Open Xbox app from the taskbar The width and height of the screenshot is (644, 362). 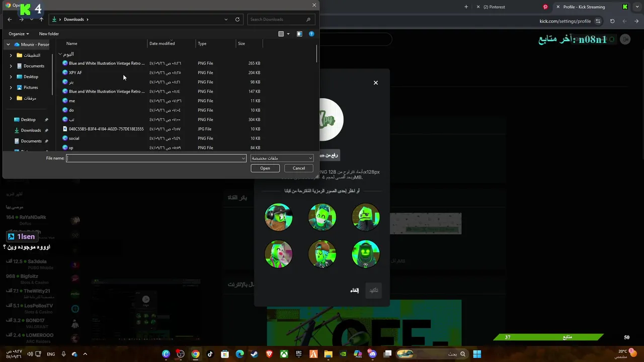tap(284, 354)
